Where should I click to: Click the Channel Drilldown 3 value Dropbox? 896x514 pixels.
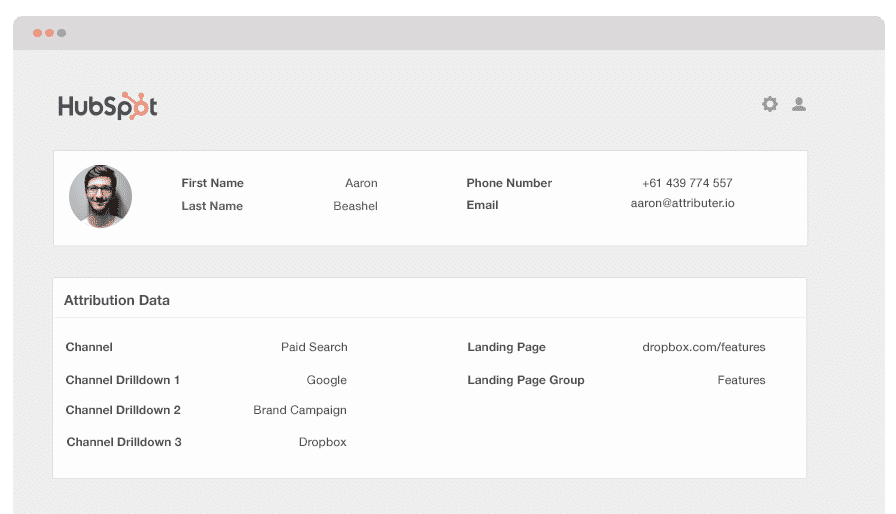[x=322, y=442]
